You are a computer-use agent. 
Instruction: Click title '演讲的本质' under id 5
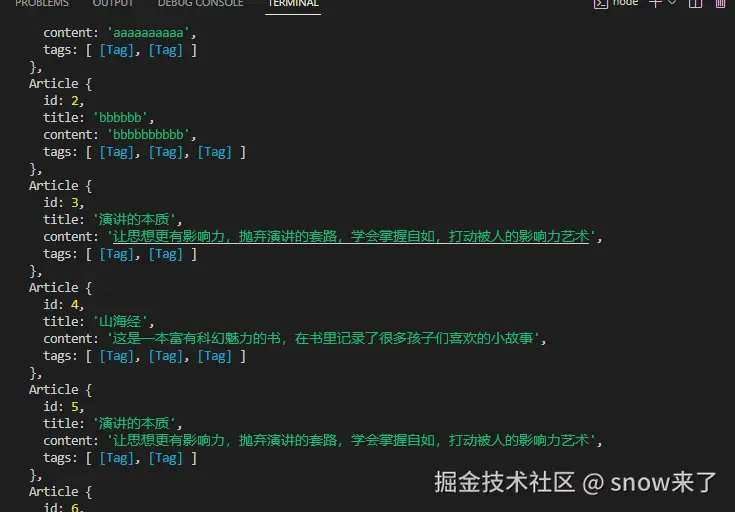(135, 424)
